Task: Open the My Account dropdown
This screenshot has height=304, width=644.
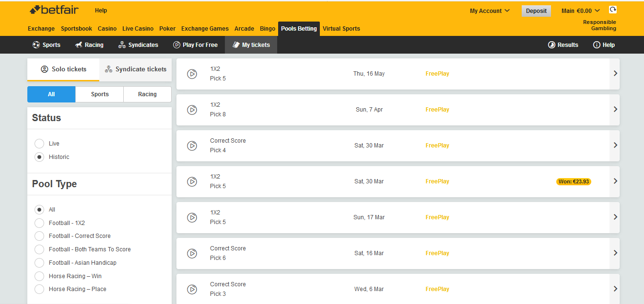Action: coord(490,11)
